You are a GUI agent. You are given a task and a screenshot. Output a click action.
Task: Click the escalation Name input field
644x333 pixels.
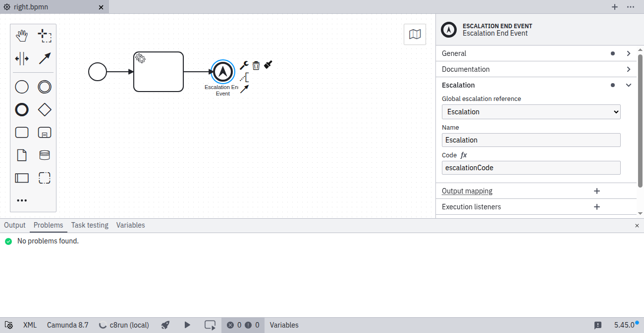click(x=531, y=140)
